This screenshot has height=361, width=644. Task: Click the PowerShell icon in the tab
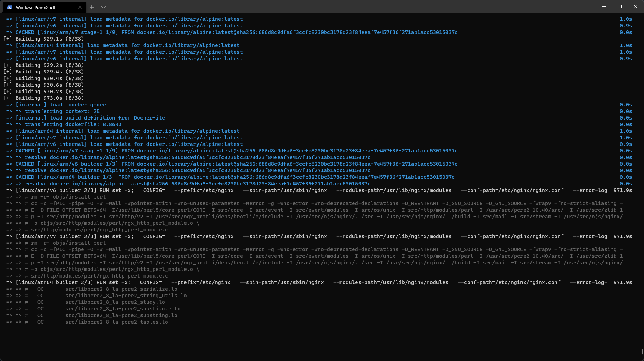[x=9, y=7]
